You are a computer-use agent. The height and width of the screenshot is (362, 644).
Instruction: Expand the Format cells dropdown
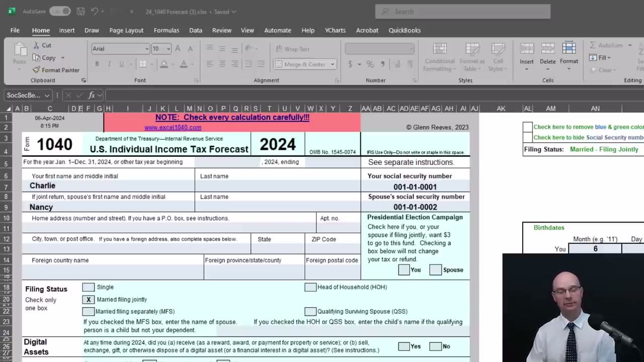pyautogui.click(x=569, y=69)
